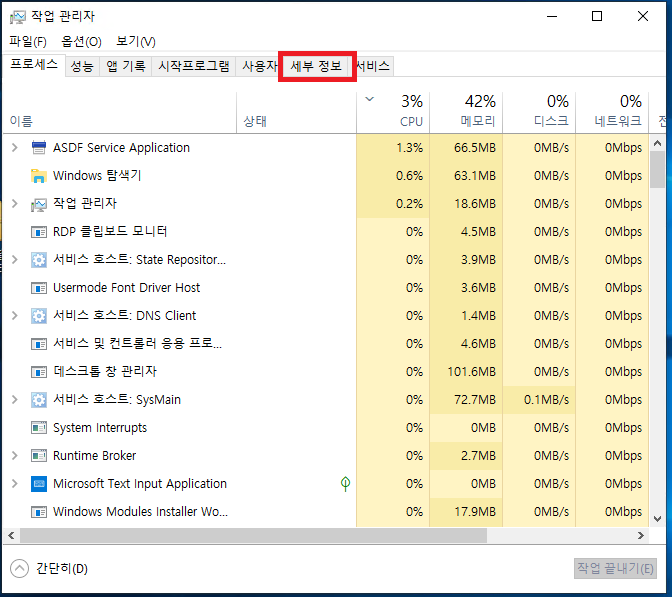Click the Microsoft Text Input Application icon
The width and height of the screenshot is (672, 597).
pyautogui.click(x=39, y=484)
